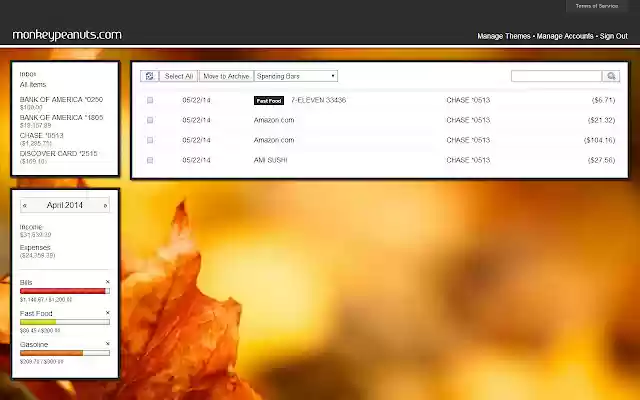Go to next month arrow
The height and width of the screenshot is (400, 640).
tap(105, 205)
